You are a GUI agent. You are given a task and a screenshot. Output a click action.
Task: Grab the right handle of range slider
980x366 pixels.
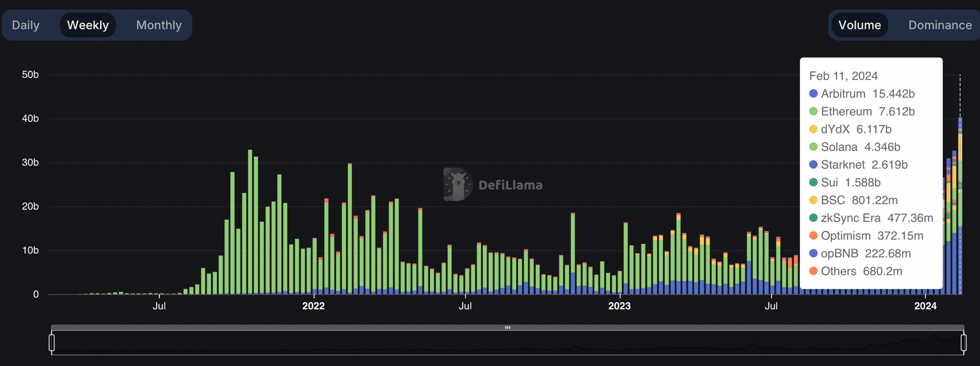point(963,342)
